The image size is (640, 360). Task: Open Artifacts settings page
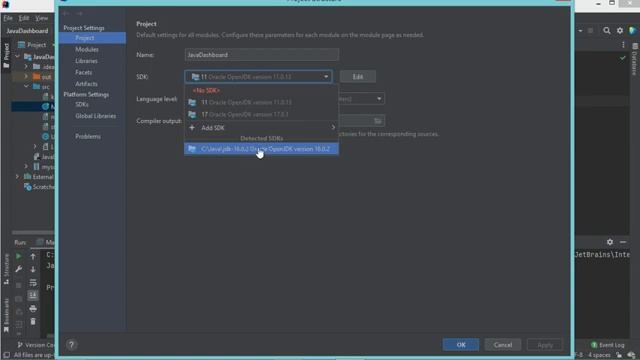86,84
